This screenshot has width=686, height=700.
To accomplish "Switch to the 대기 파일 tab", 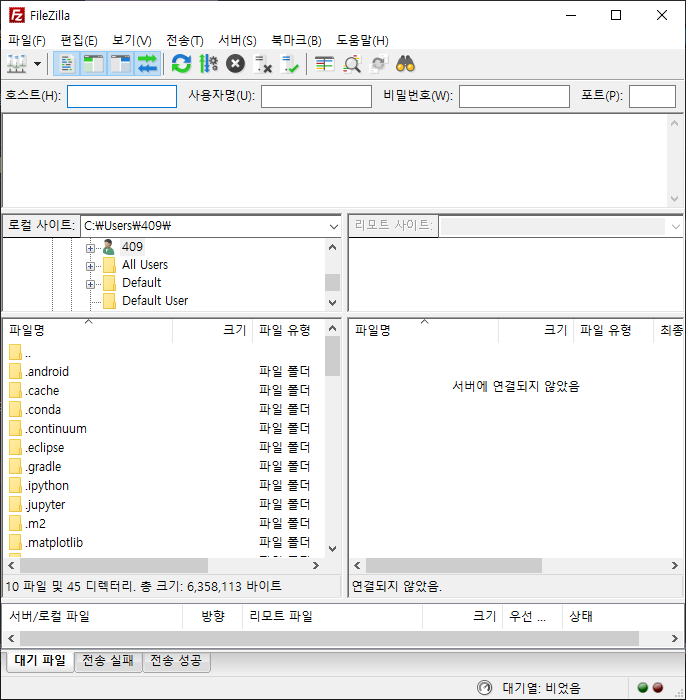I will [x=40, y=661].
